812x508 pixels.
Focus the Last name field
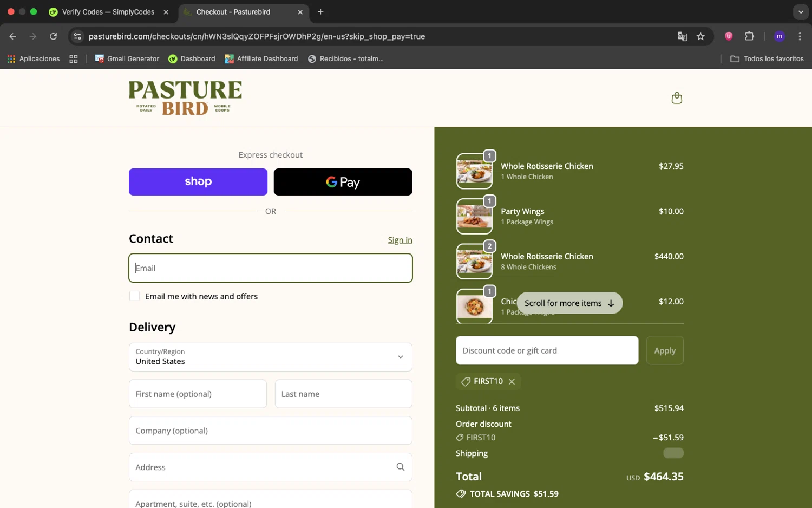[x=344, y=394]
